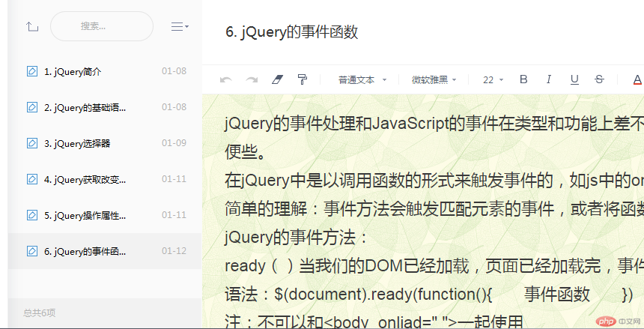The image size is (644, 329).
Task: Click the search notes field
Action: [102, 26]
